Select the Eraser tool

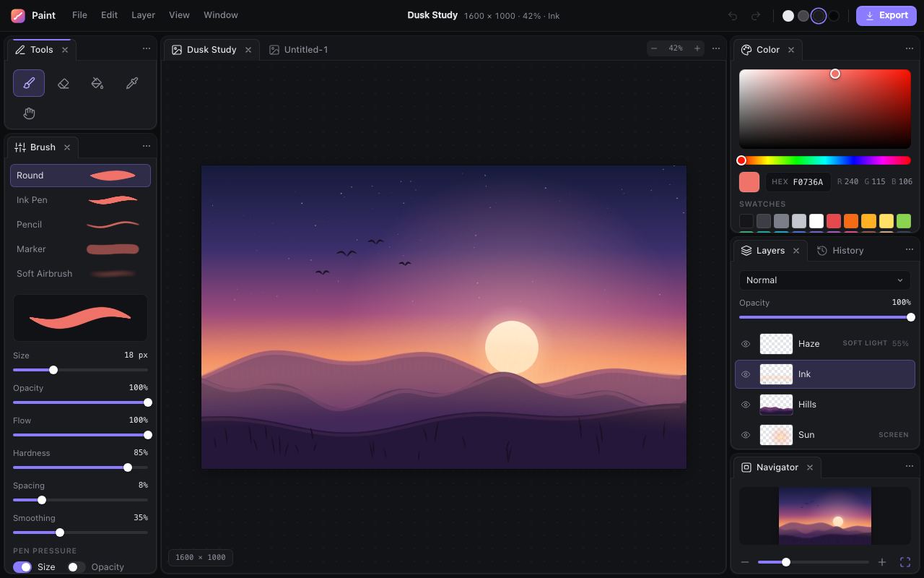pyautogui.click(x=64, y=83)
